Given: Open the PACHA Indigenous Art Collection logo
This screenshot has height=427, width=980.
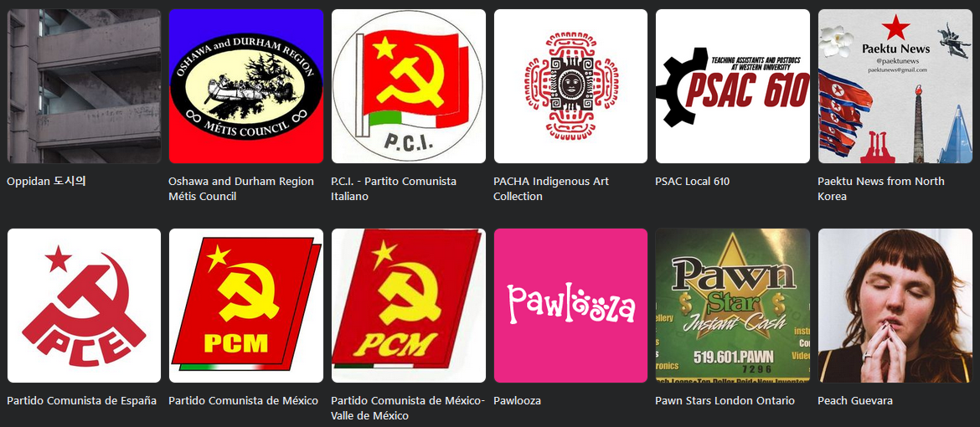Looking at the screenshot, I should [x=570, y=86].
